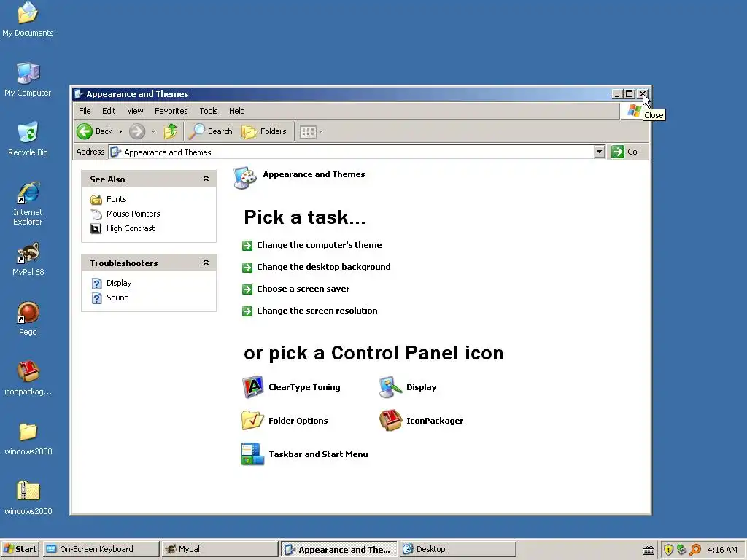The height and width of the screenshot is (560, 747).
Task: Click the Windows flag logo throbber
Action: [x=634, y=111]
